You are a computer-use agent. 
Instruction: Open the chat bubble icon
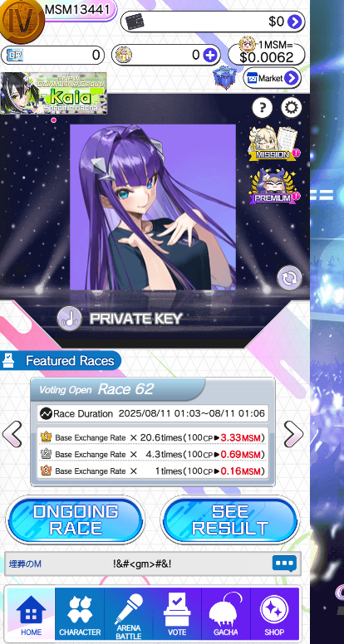tap(284, 563)
